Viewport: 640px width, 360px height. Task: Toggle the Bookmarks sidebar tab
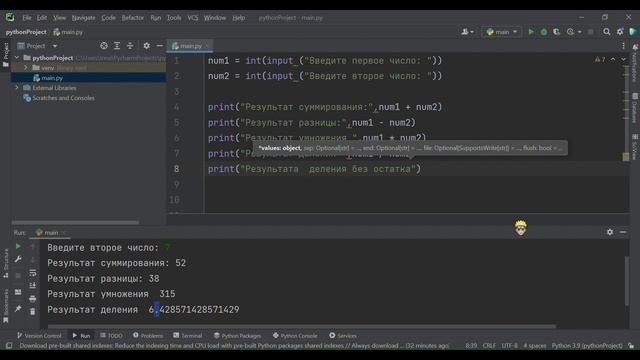(5, 306)
